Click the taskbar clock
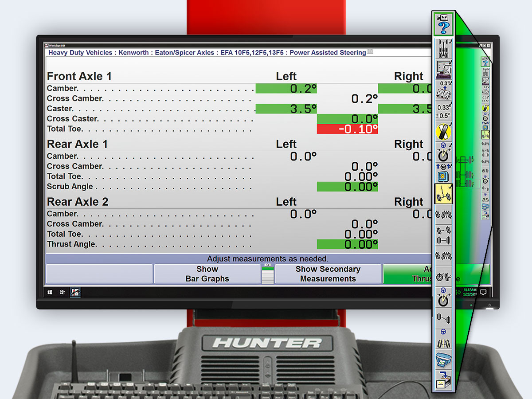This screenshot has height=399, width=532. pos(469,293)
